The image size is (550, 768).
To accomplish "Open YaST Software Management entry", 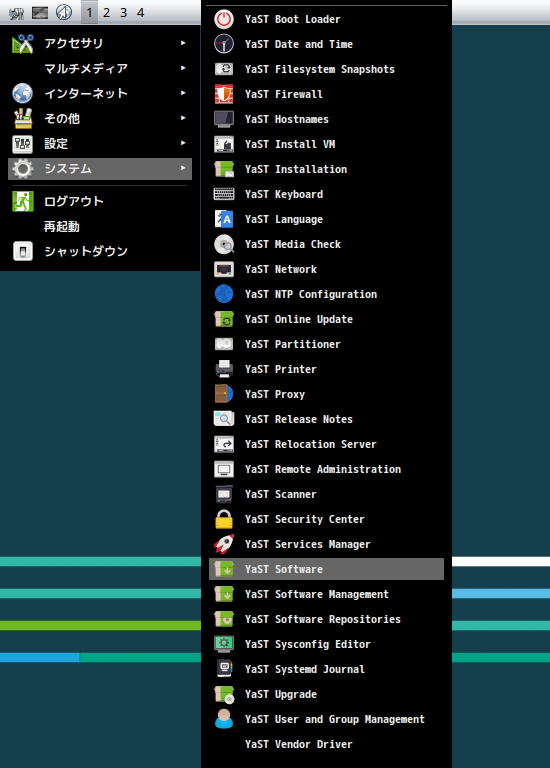I will [x=326, y=594].
